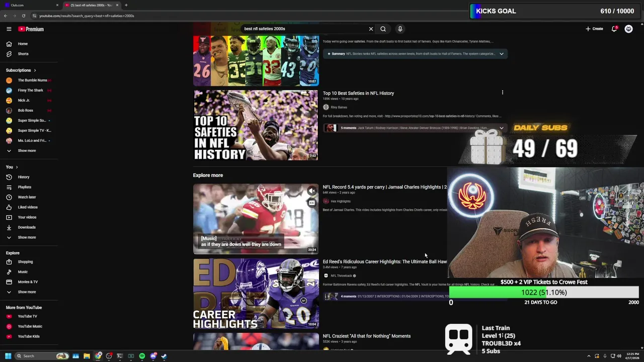The width and height of the screenshot is (644, 362).
Task: Expand the video Summary chevron
Action: [x=501, y=54]
